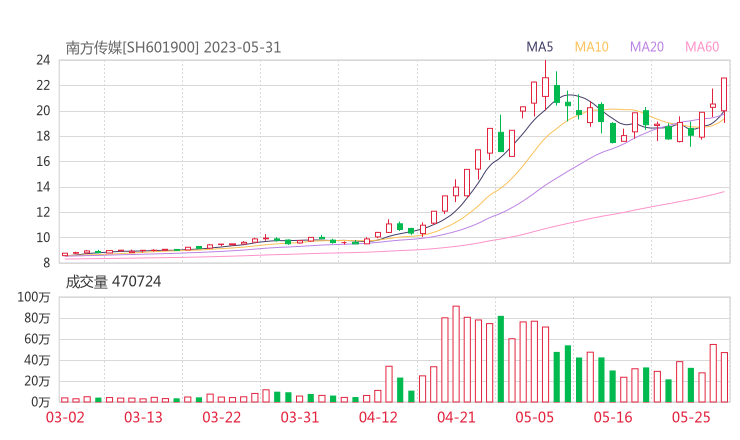This screenshot has height=440, width=740.
Task: Click the 0万 volume axis label
Action: (40, 402)
